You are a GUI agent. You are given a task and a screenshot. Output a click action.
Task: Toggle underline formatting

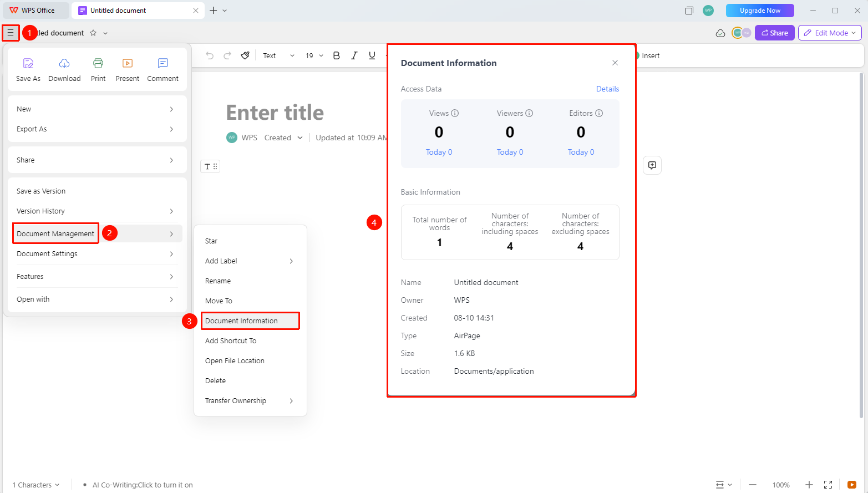point(372,55)
